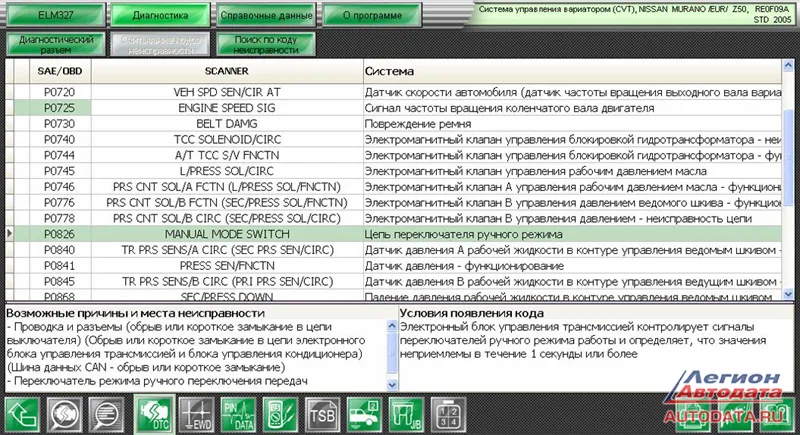The height and width of the screenshot is (435, 800).
Task: Open the Справочные данные tab
Action: [266, 15]
